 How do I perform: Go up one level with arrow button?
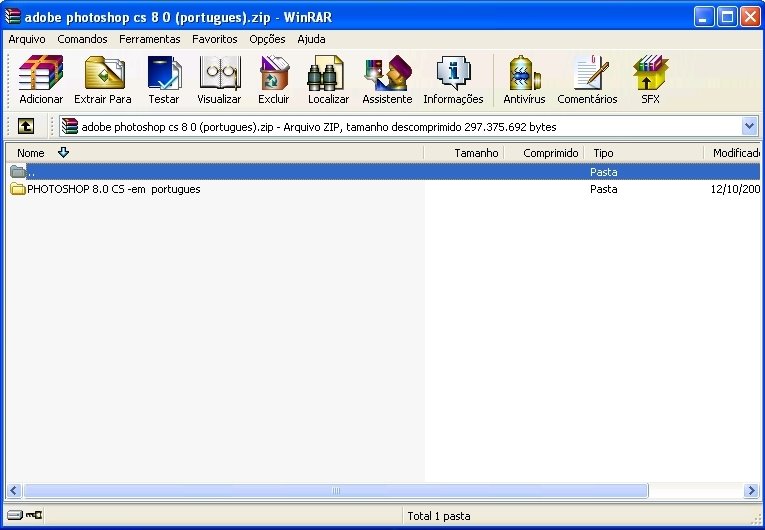(26, 126)
